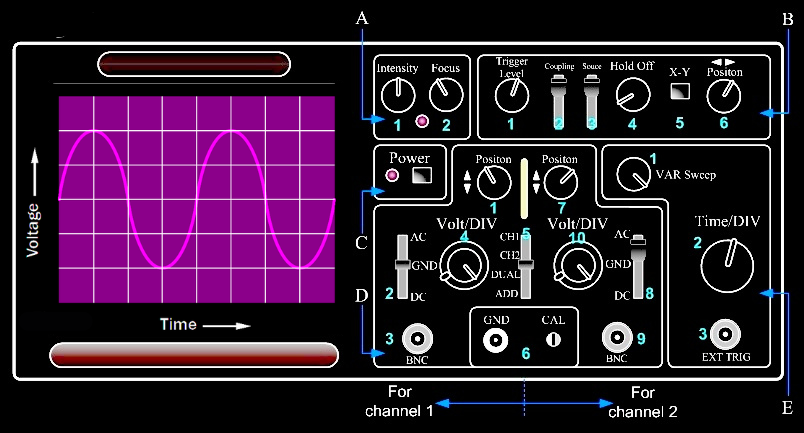Image resolution: width=804 pixels, height=433 pixels.
Task: Click the GND terminal socket
Action: click(495, 340)
